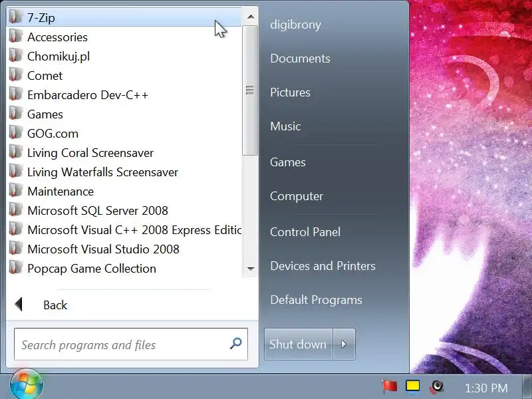Select Living Coral Screensaver text
The width and height of the screenshot is (532, 399).
(90, 153)
